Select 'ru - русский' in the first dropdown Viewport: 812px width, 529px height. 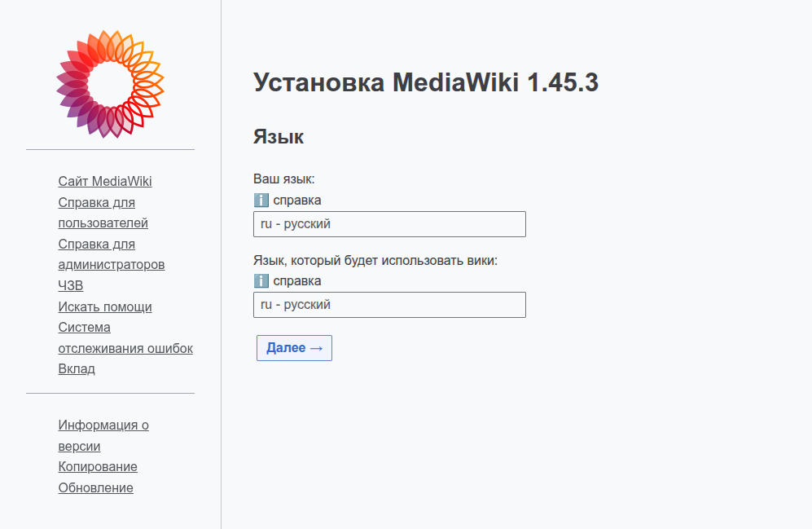389,224
